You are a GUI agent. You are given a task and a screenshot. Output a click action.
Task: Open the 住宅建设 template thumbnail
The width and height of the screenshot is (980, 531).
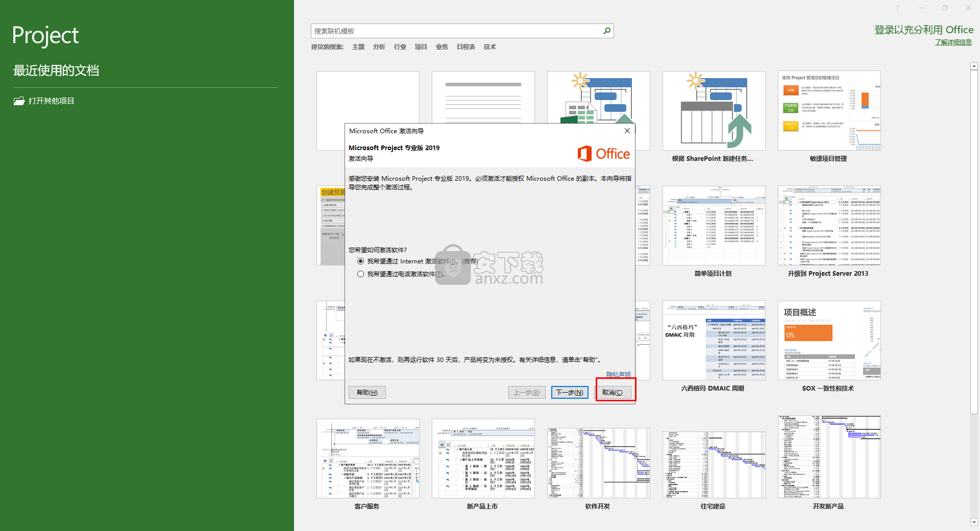[x=714, y=465]
